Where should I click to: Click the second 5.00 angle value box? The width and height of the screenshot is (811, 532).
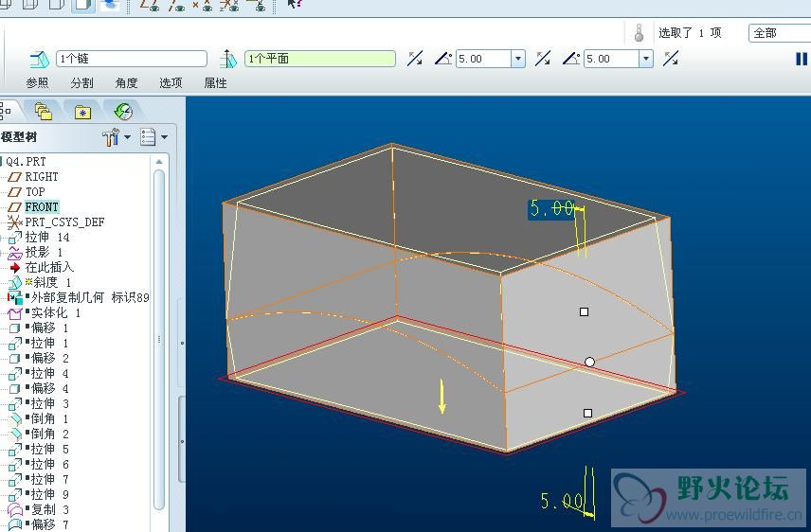tap(612, 59)
